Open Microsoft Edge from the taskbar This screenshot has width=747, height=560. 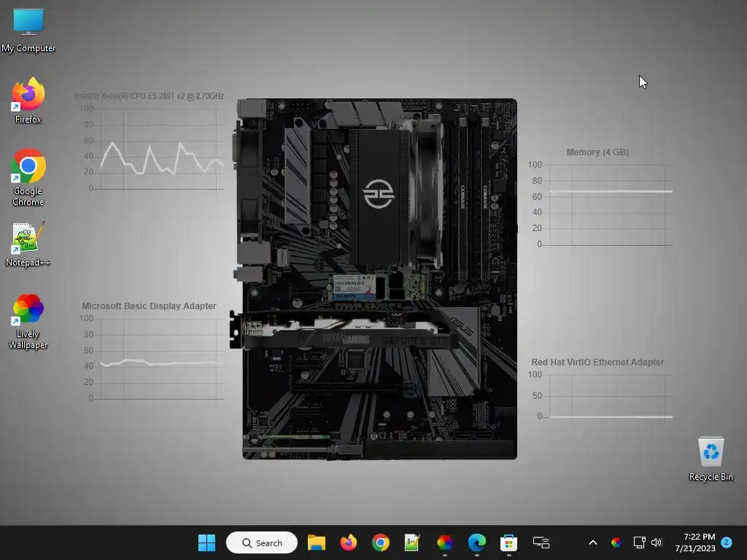(x=476, y=542)
